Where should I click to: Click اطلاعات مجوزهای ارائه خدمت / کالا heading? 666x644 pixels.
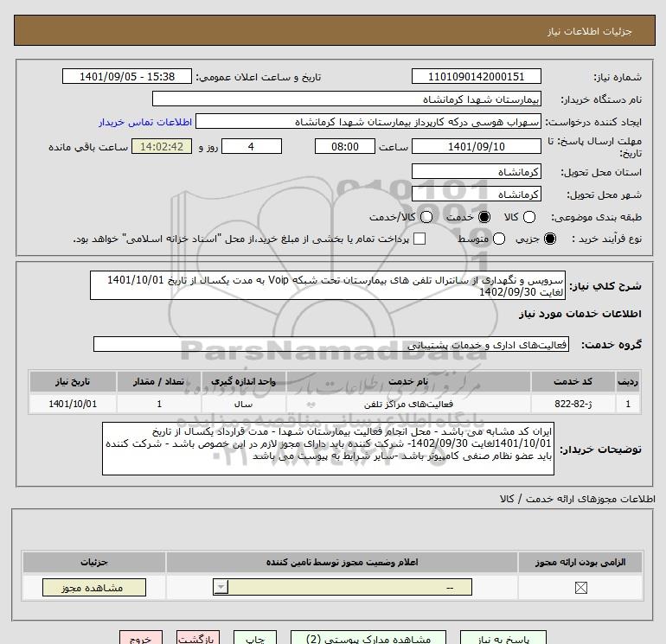pos(577,499)
